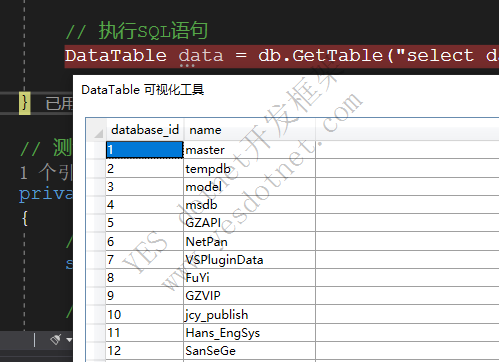Click database_id cell with value 9

(x=145, y=296)
